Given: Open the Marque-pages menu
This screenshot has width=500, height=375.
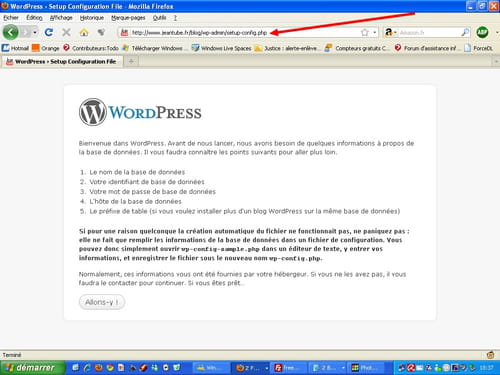Looking at the screenshot, I should click(128, 18).
